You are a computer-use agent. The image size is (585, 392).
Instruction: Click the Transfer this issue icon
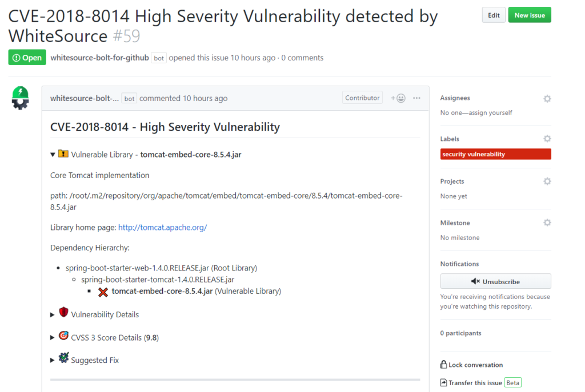[443, 382]
